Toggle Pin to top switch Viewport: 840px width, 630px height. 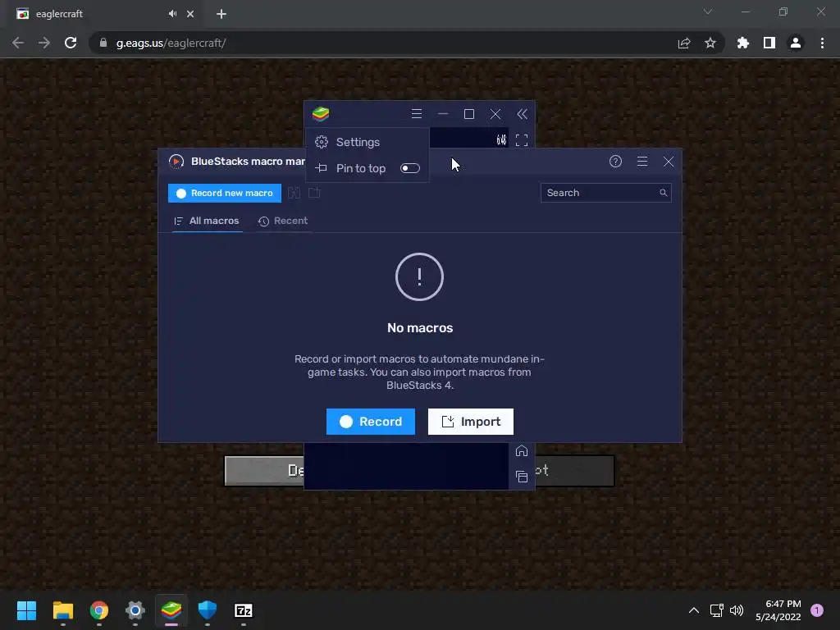tap(410, 168)
